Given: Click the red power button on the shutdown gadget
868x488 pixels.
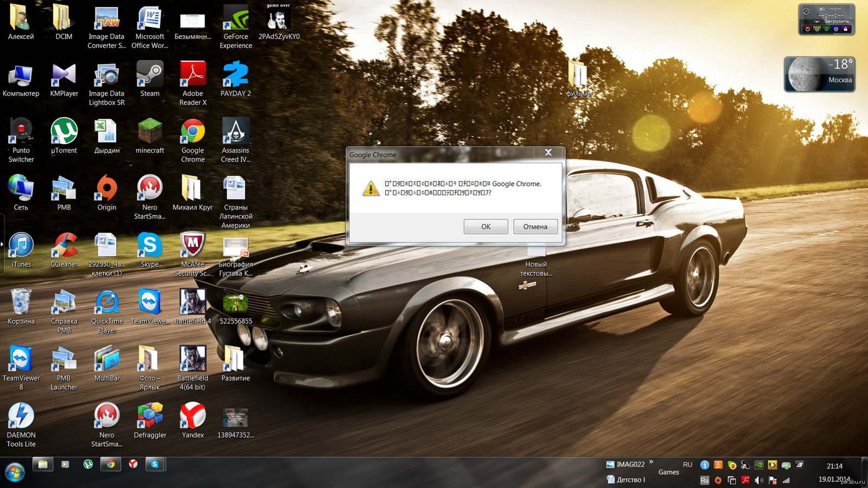Looking at the screenshot, I should click(807, 29).
